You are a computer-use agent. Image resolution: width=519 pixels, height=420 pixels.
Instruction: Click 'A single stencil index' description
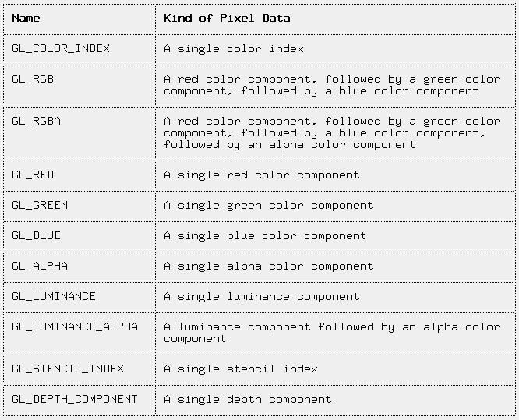[241, 369]
